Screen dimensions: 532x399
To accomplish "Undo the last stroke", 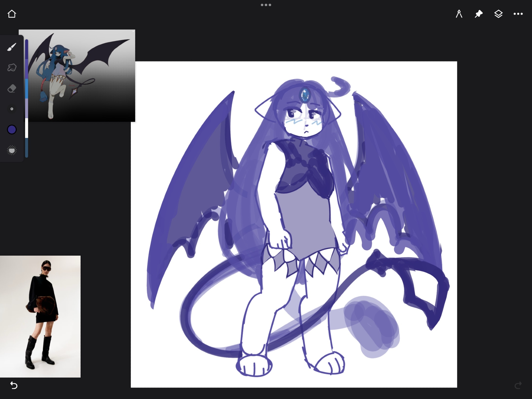I will tap(14, 385).
